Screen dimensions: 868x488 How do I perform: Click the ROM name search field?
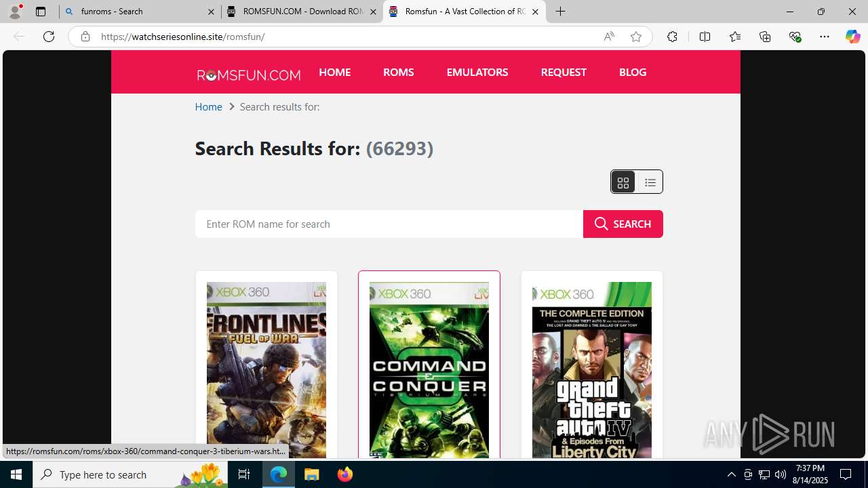point(389,224)
